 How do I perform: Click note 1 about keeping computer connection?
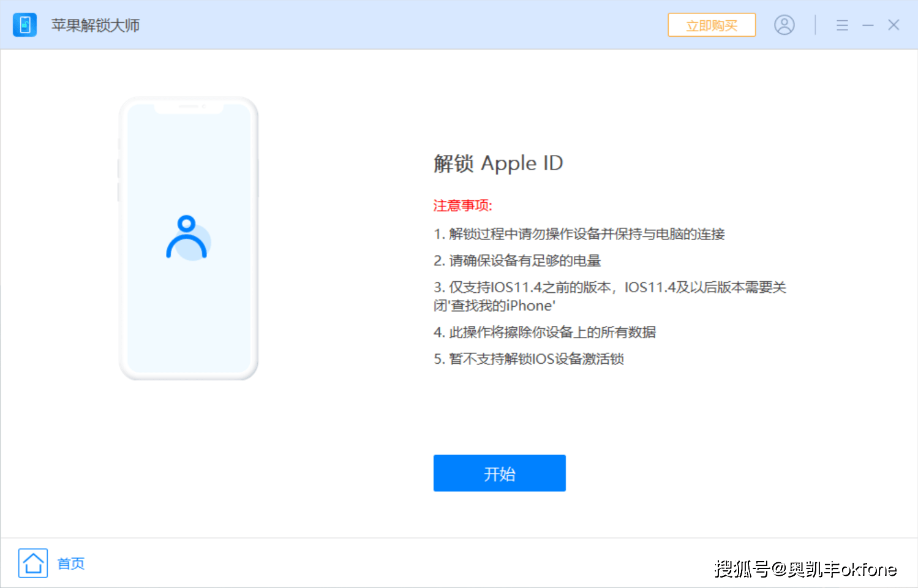click(579, 234)
